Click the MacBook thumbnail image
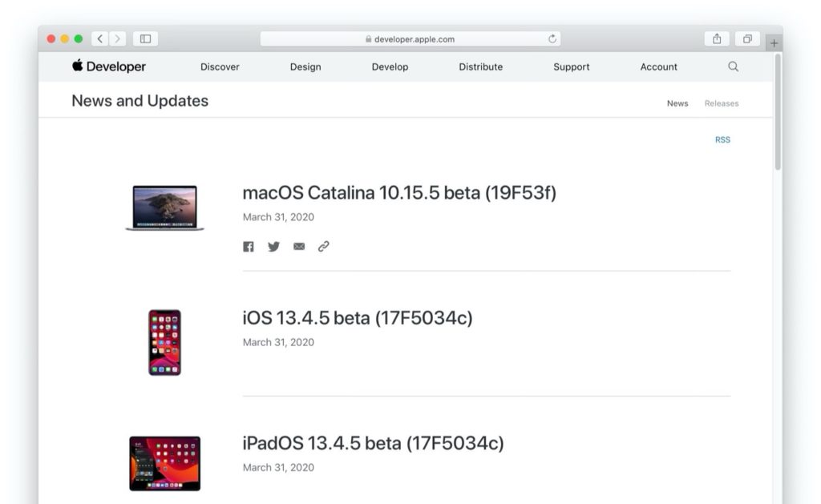This screenshot has height=504, width=821. [164, 208]
